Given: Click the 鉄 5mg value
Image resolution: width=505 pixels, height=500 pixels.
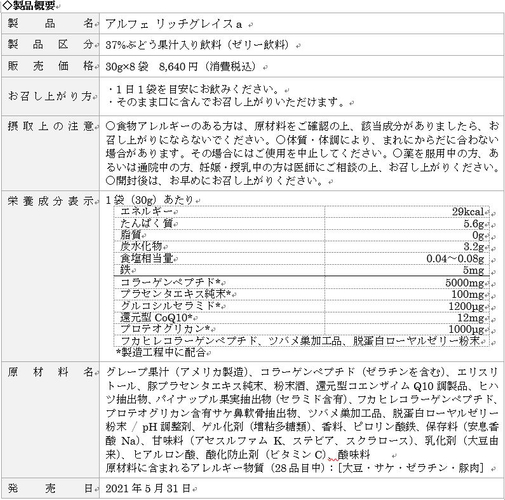Looking at the screenshot, I should click(473, 270).
